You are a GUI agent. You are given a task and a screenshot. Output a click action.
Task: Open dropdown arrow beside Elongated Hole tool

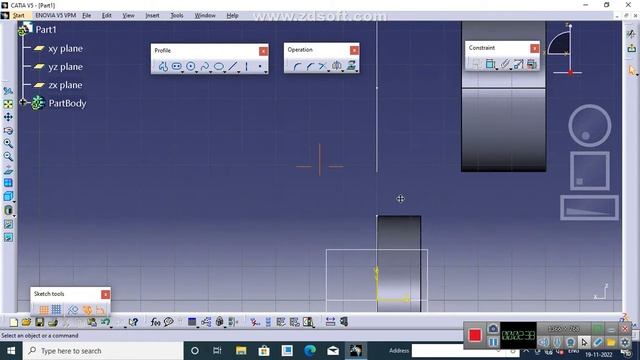[x=182, y=72]
